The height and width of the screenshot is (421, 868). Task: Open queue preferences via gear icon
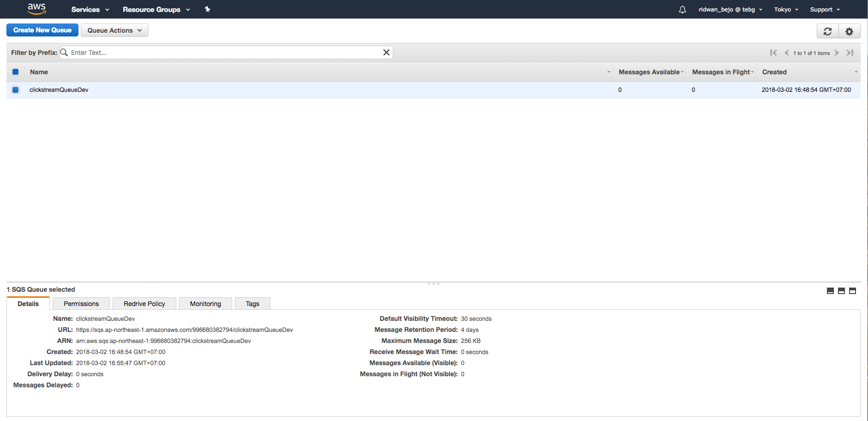(x=849, y=31)
